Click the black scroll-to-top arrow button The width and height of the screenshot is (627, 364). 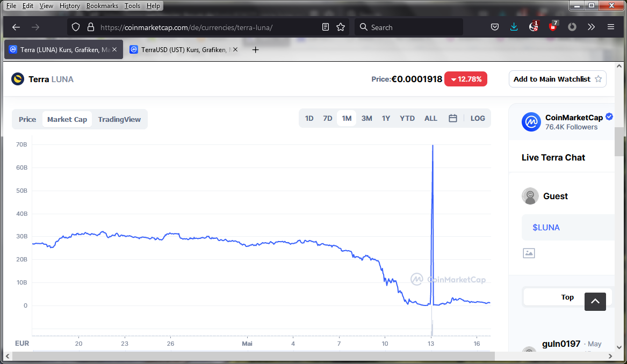[595, 301]
